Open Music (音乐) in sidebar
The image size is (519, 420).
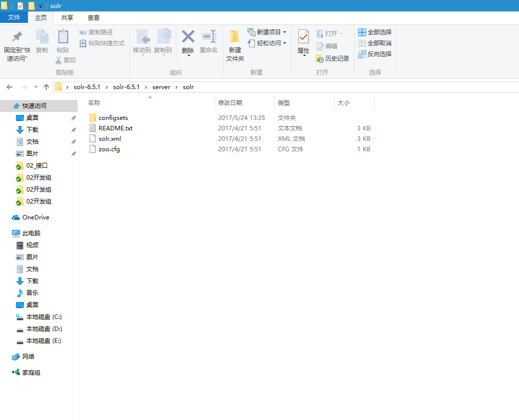[x=32, y=293]
